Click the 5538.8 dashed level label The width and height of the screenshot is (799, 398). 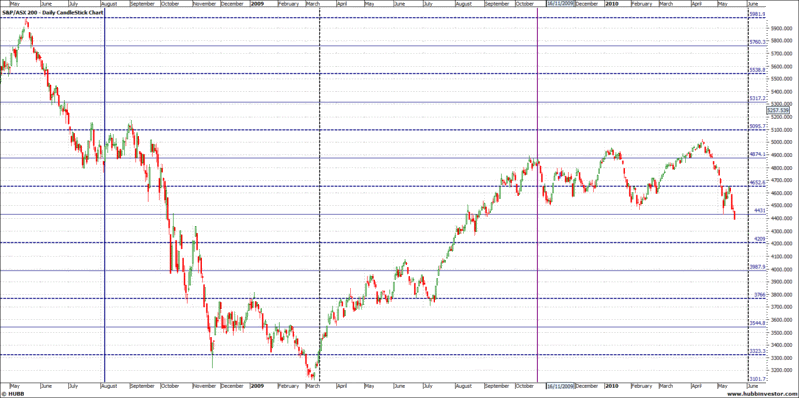[757, 70]
